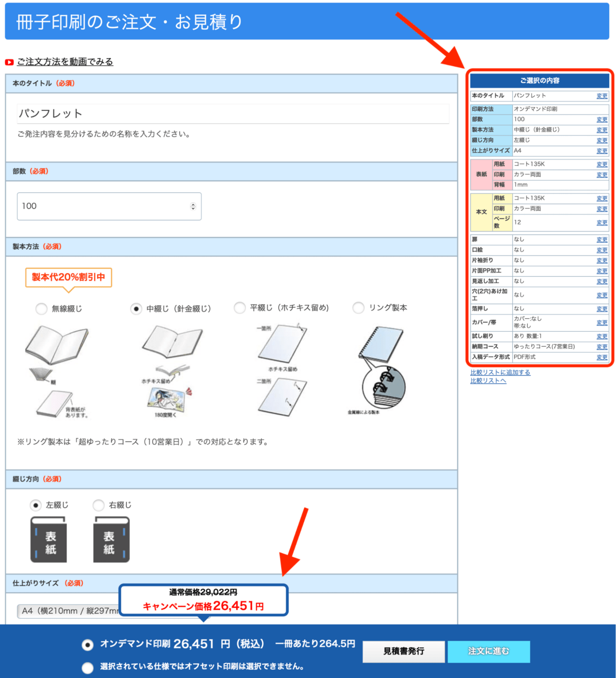Screen dimensions: 616x678
Task: Click the quantity stepper arrows
Action: point(193,207)
